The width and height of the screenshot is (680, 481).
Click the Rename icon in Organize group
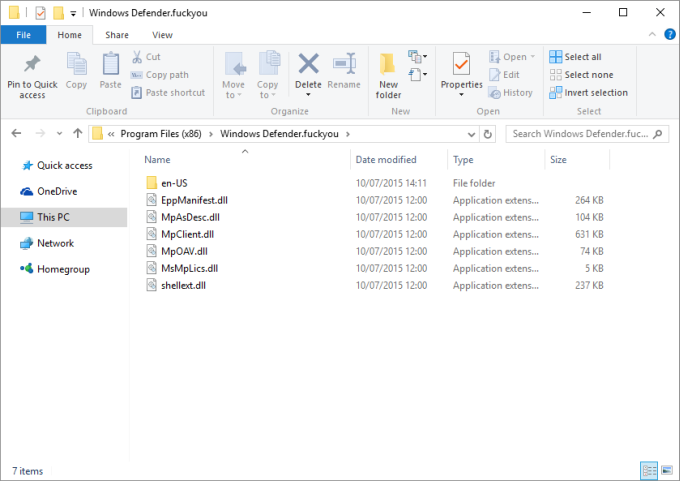(344, 65)
